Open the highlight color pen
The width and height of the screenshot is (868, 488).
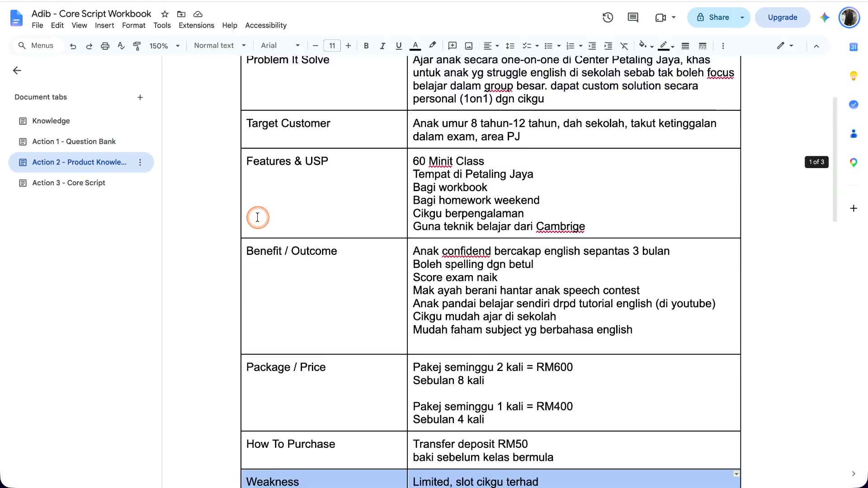[432, 45]
